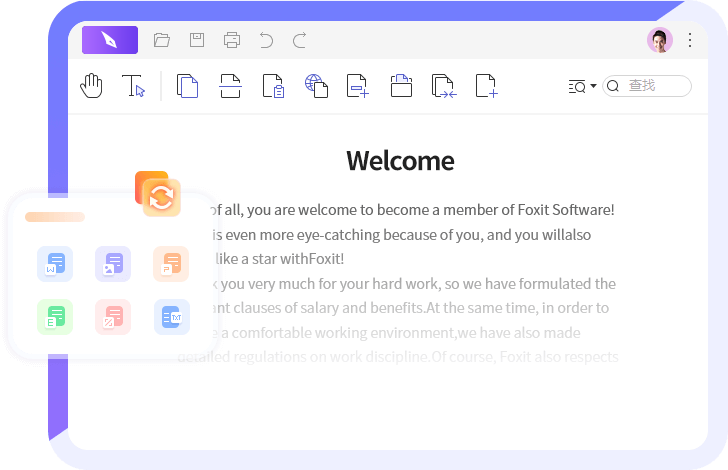Choose the convert to Word icon
This screenshot has height=470, width=728.
pyautogui.click(x=55, y=264)
